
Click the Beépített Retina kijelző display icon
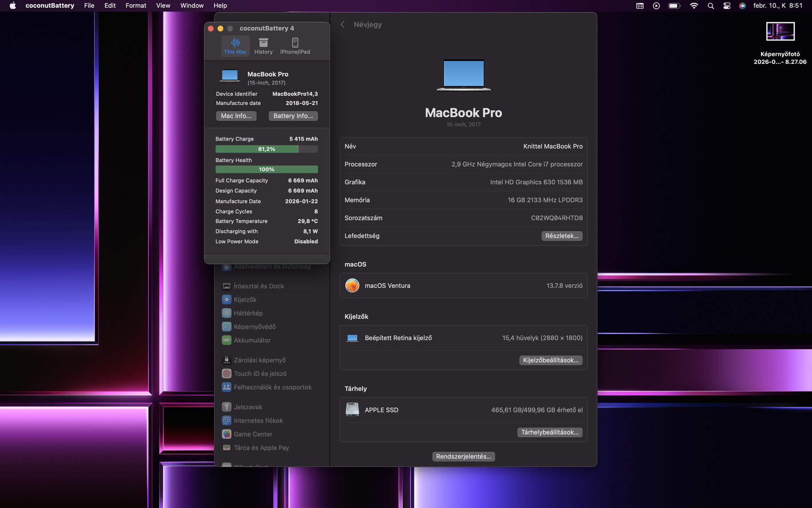[352, 338]
